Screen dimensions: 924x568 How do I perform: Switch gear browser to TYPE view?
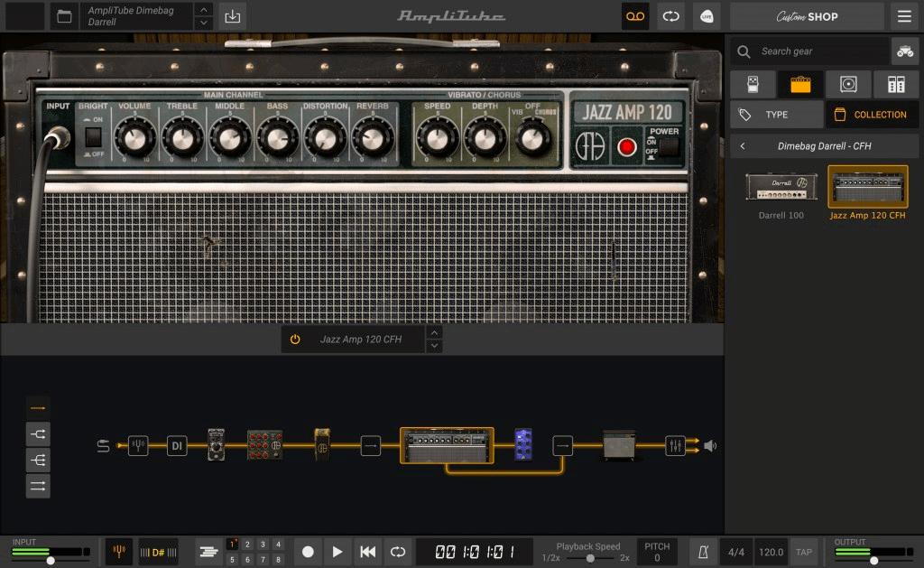click(x=777, y=115)
